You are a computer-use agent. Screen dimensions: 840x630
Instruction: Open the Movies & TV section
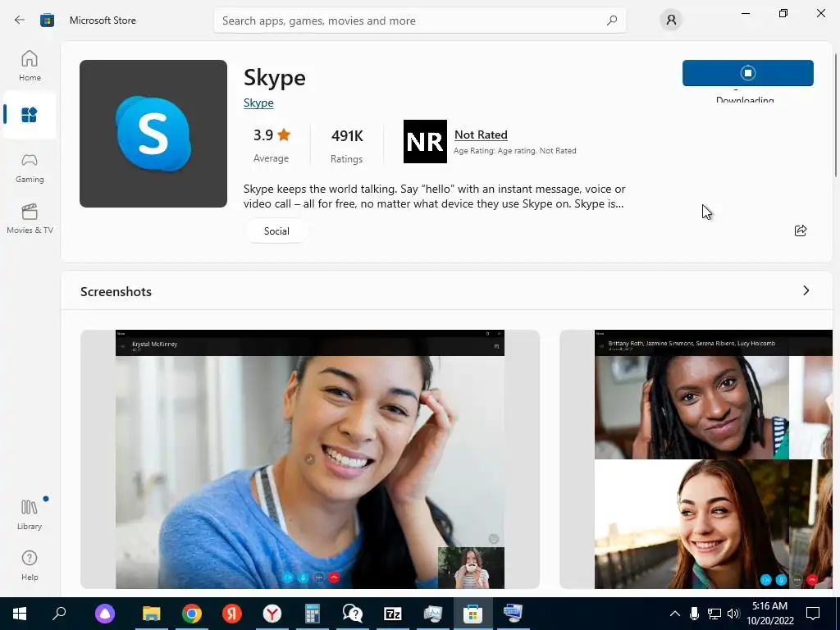click(x=30, y=218)
